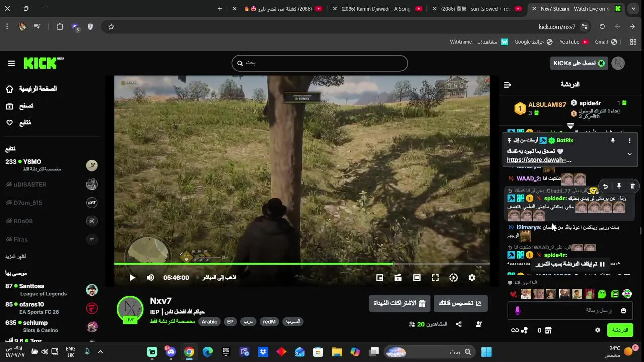Send chat with green الدردشة button
The image size is (644, 362).
pos(620,330)
